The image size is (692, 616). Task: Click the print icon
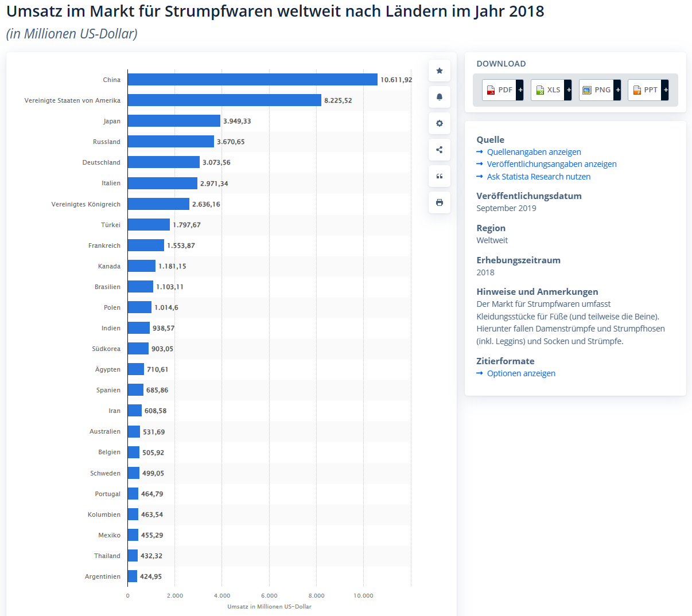point(439,202)
